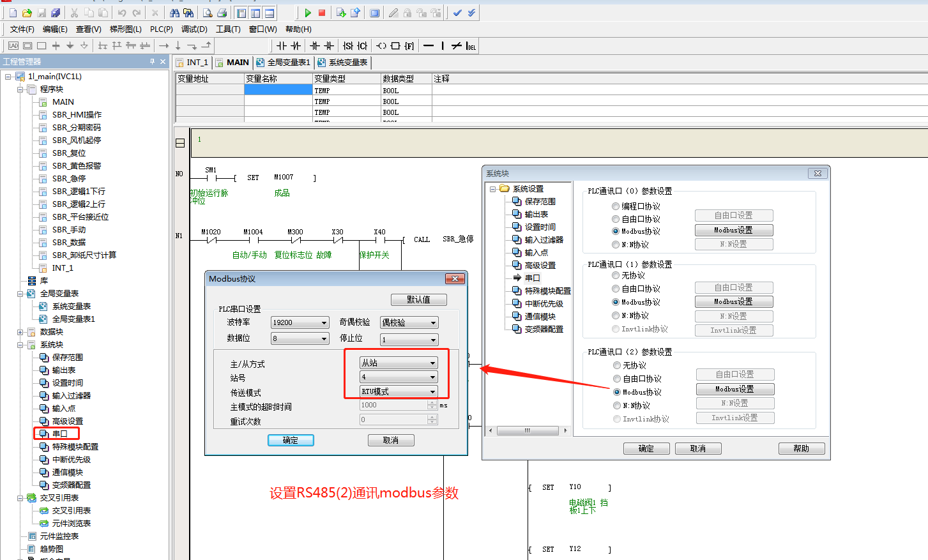Click the red Stop PLC icon
Viewport: 928px width, 560px height.
[322, 13]
